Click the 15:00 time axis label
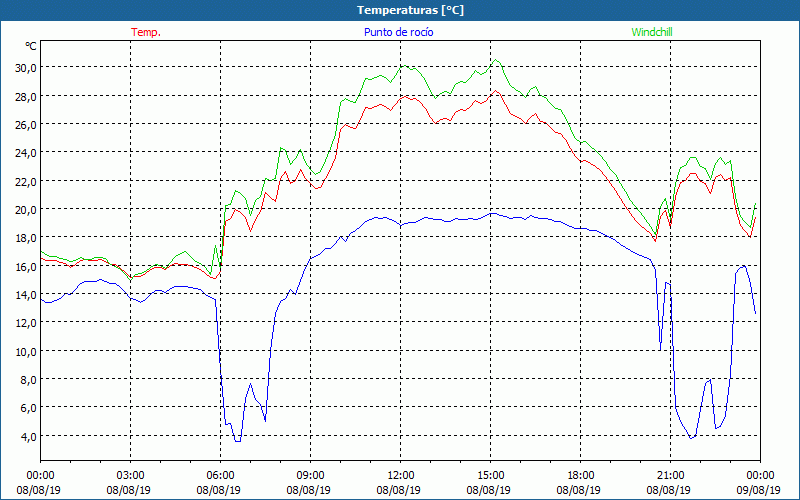 tap(490, 476)
